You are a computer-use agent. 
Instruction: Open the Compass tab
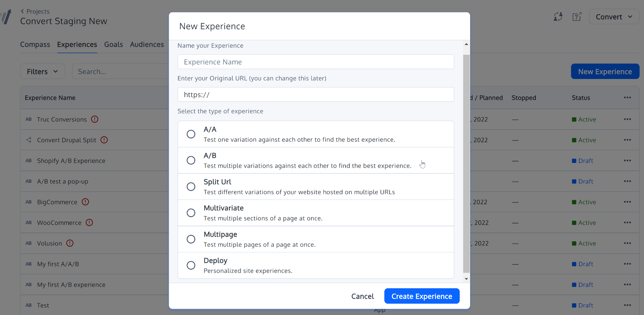click(35, 44)
